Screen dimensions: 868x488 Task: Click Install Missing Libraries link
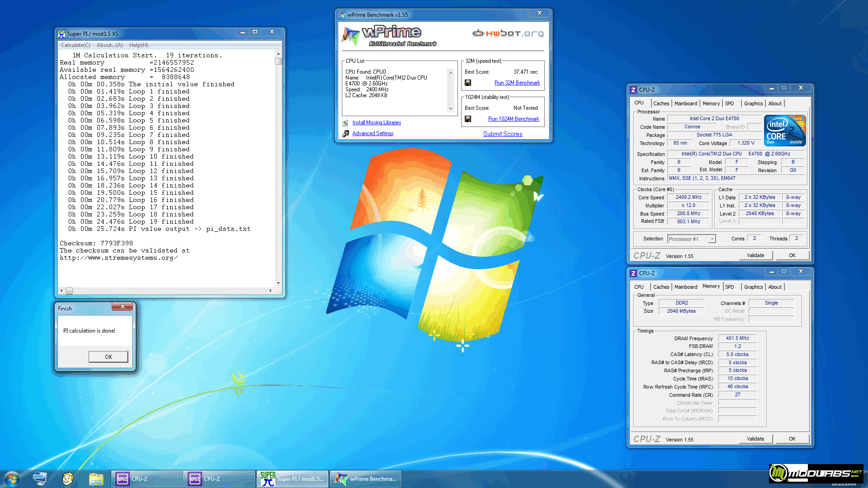coord(377,122)
